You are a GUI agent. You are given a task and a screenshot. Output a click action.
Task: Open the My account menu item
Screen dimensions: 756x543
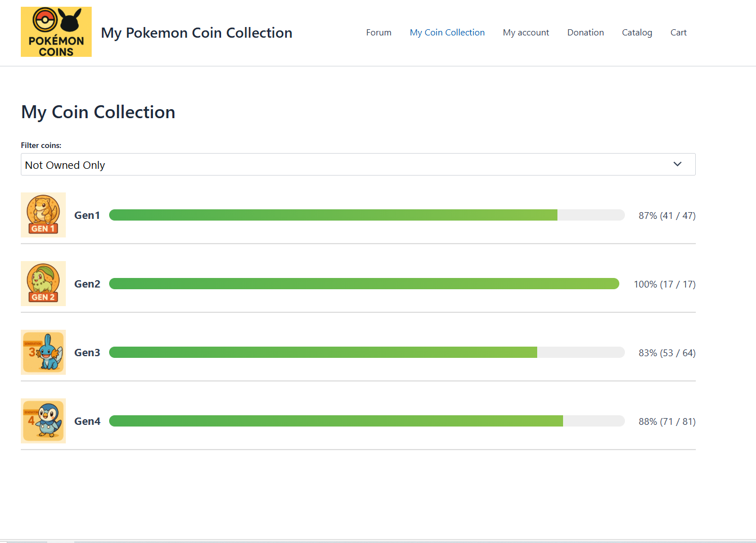[x=526, y=33]
